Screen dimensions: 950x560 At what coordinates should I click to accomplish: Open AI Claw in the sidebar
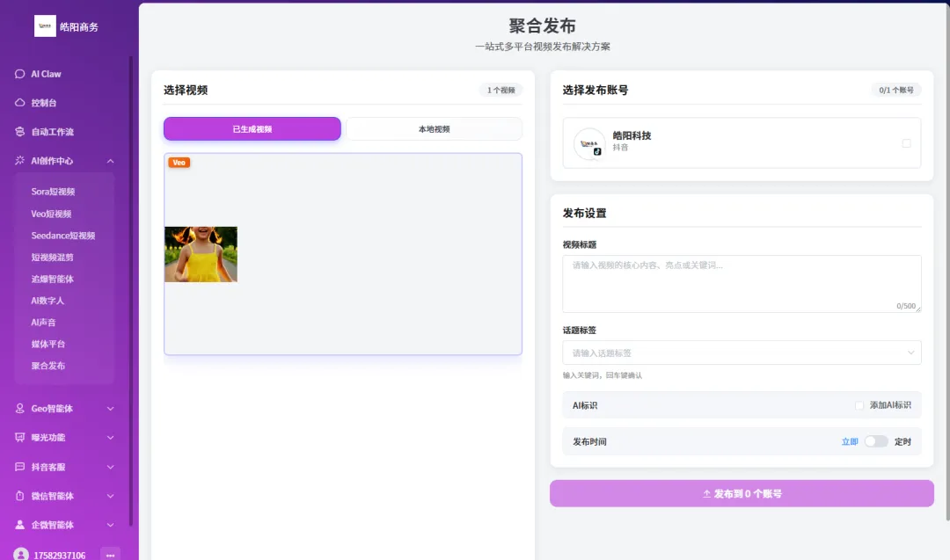[x=42, y=74]
